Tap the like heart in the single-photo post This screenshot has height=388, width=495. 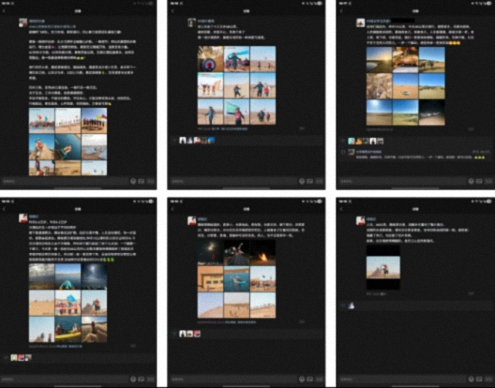(x=343, y=305)
